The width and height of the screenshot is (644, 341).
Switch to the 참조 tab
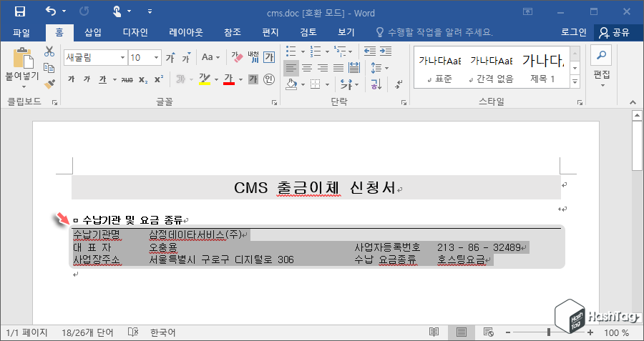pyautogui.click(x=233, y=32)
